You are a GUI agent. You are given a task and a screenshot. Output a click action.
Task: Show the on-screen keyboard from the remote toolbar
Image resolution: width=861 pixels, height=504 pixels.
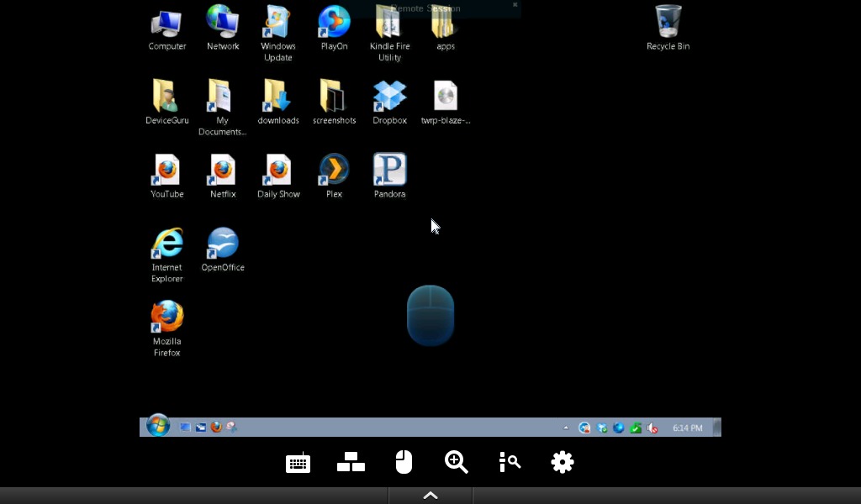[298, 462]
